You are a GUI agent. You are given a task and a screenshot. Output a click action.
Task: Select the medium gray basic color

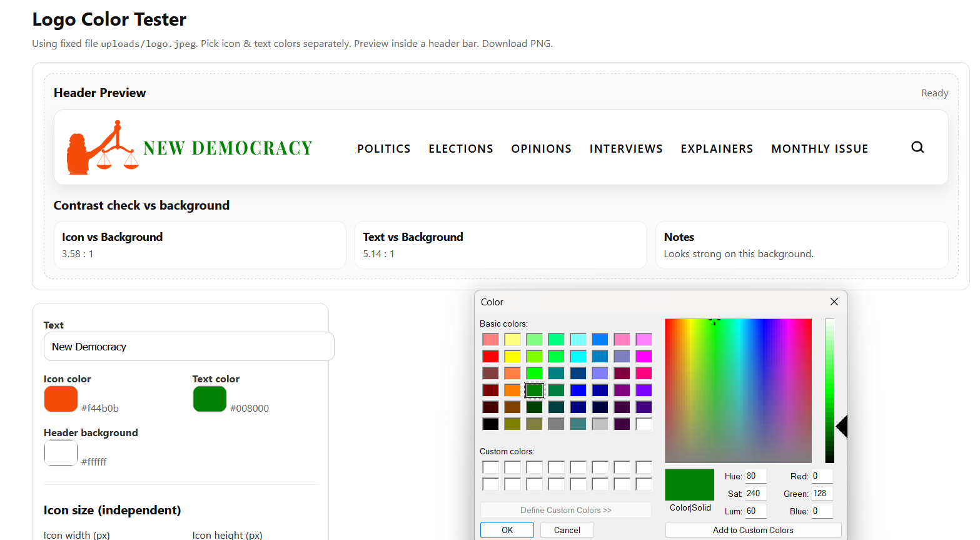coord(557,424)
